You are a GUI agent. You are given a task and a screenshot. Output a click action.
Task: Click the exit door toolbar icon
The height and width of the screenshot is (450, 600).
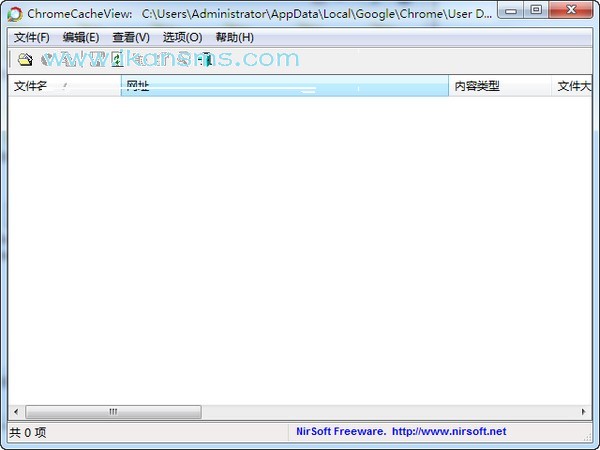click(x=207, y=59)
